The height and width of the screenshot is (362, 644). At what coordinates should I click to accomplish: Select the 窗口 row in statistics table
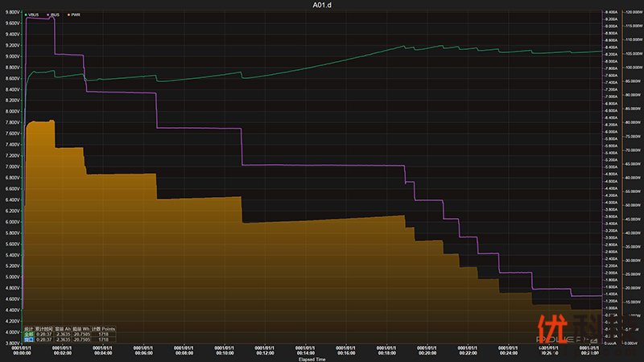[x=28, y=339]
